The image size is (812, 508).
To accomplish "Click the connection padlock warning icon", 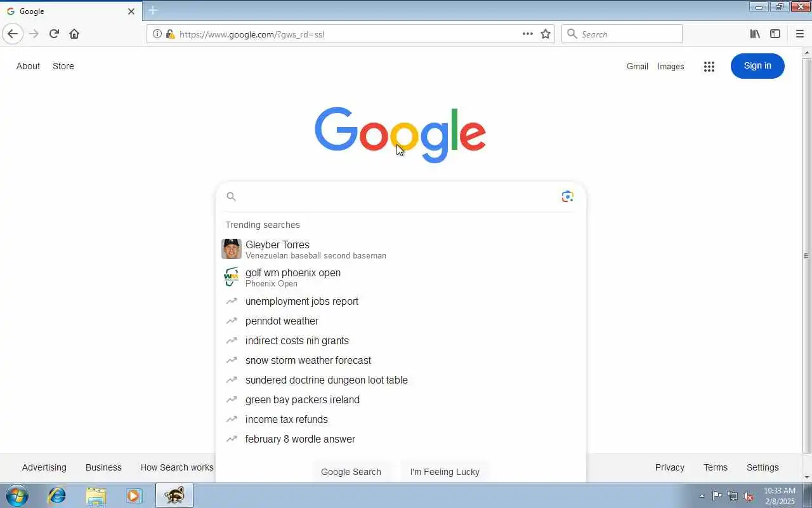I will [x=170, y=34].
